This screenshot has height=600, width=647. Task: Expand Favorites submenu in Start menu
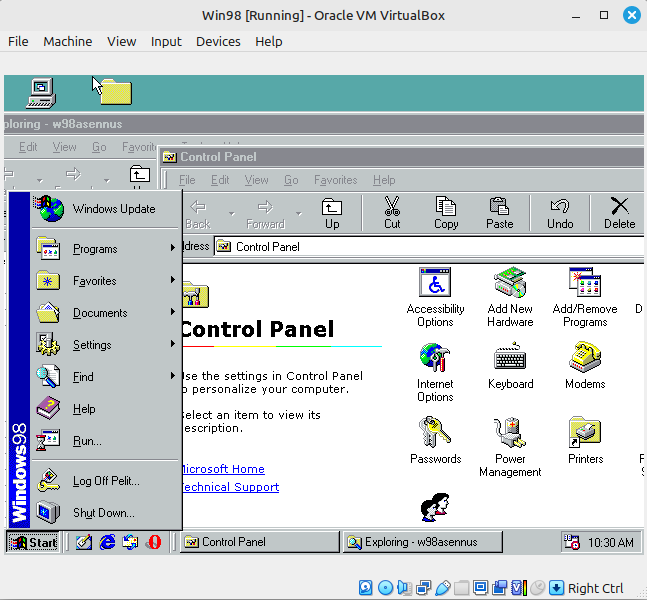click(106, 281)
